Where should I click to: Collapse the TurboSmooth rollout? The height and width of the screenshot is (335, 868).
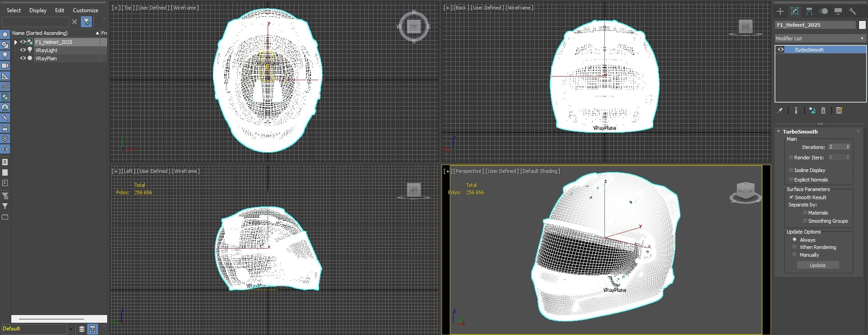tap(778, 132)
